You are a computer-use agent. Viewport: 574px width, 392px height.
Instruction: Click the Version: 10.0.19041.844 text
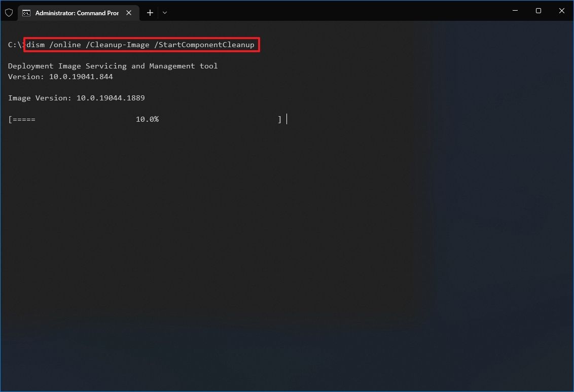coord(60,77)
